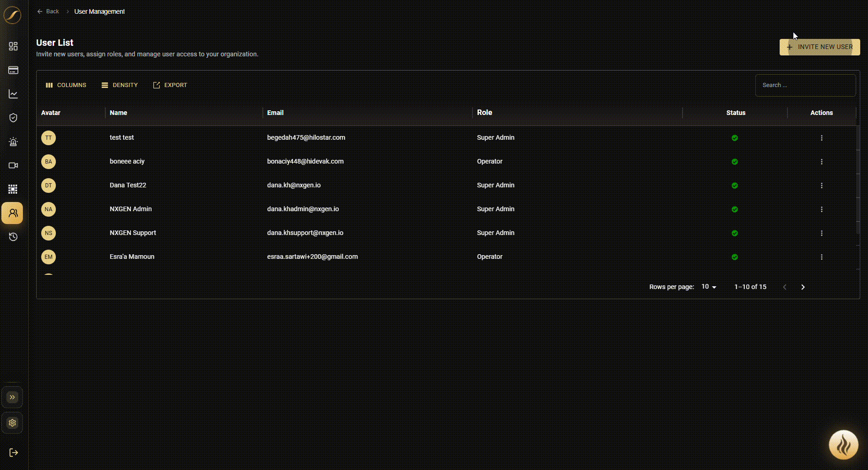
Task: Open the dashboard grid icon in sidebar
Action: pos(13,46)
